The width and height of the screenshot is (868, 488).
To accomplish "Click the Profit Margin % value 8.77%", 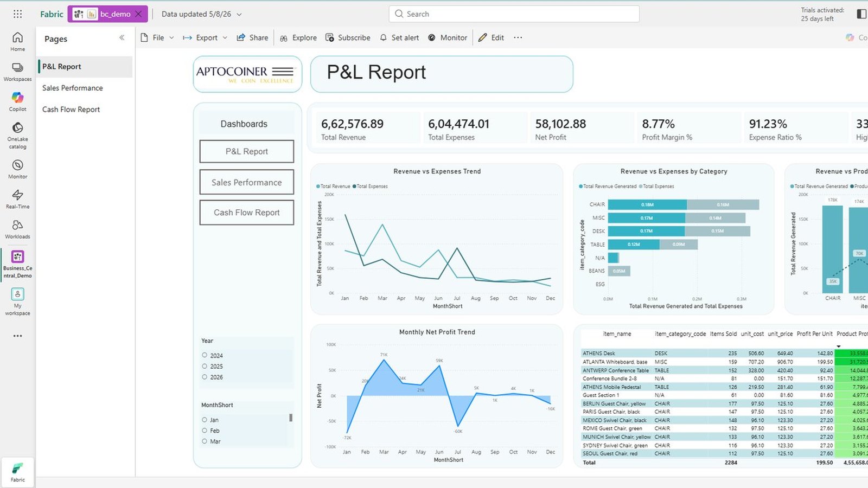I will click(x=659, y=124).
